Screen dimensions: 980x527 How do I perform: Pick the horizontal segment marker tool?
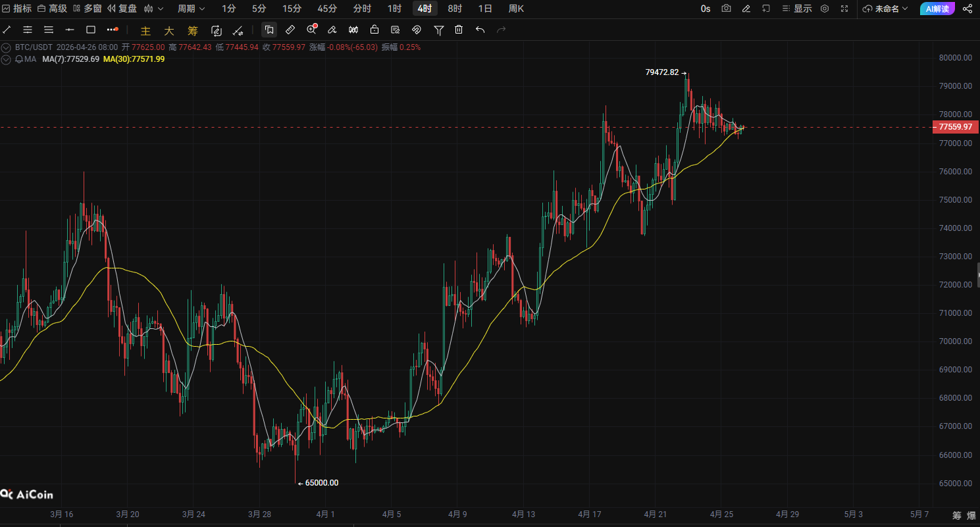pyautogui.click(x=70, y=30)
